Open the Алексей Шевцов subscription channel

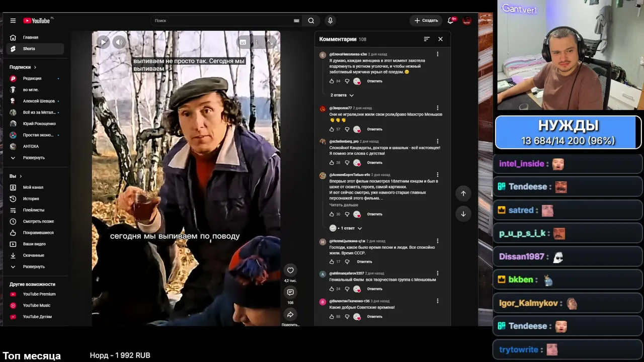(x=35, y=101)
